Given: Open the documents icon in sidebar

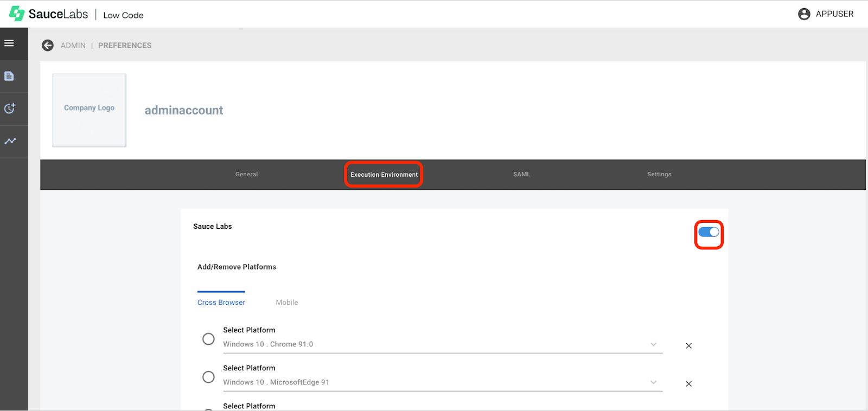Looking at the screenshot, I should click(x=9, y=76).
